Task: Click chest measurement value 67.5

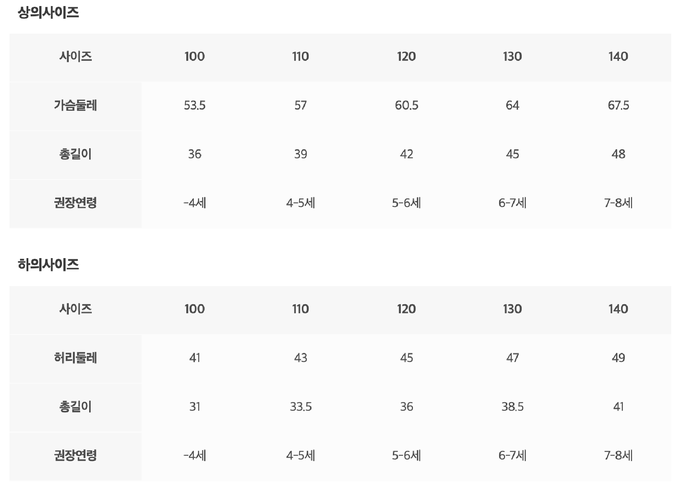Action: 618,105
